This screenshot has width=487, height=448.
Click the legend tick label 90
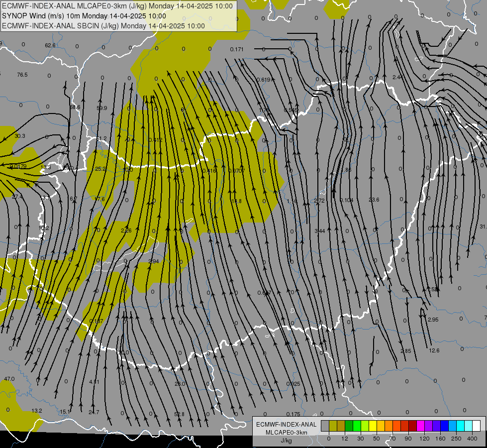tap(408, 439)
